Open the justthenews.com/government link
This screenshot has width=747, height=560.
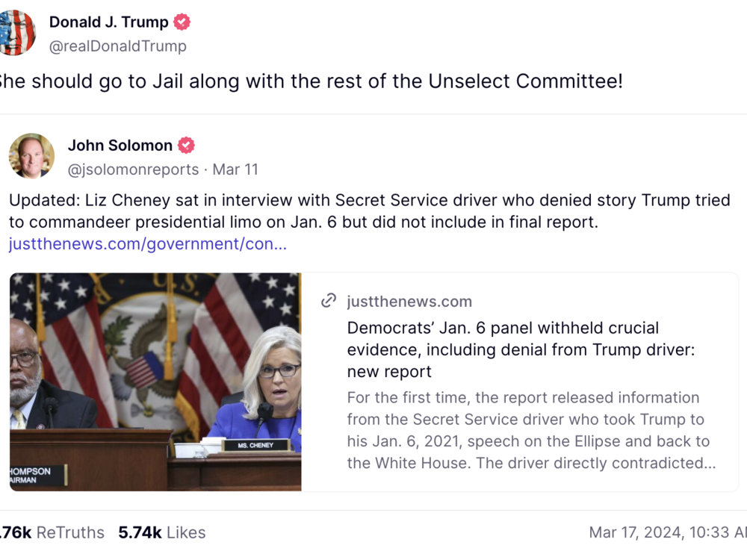[x=148, y=244]
